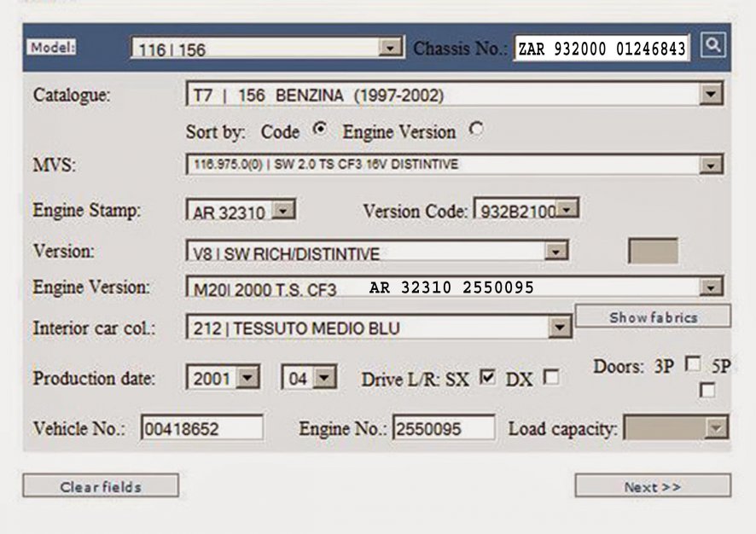Open the production month 04 dropdown

pyautogui.click(x=325, y=378)
